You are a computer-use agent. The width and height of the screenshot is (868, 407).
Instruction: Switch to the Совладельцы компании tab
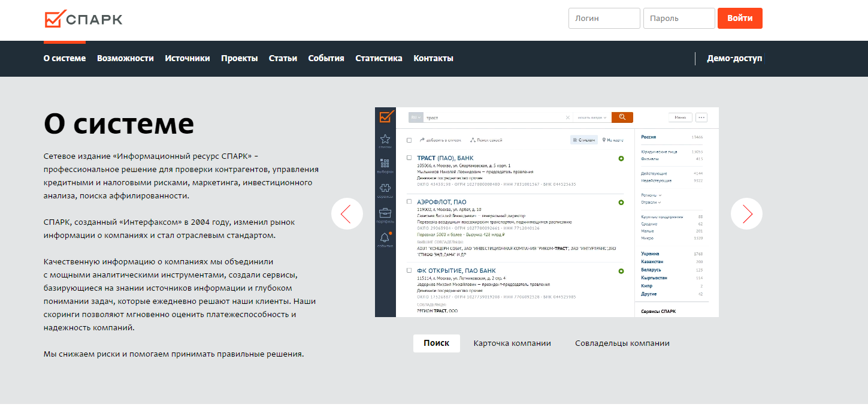click(622, 343)
